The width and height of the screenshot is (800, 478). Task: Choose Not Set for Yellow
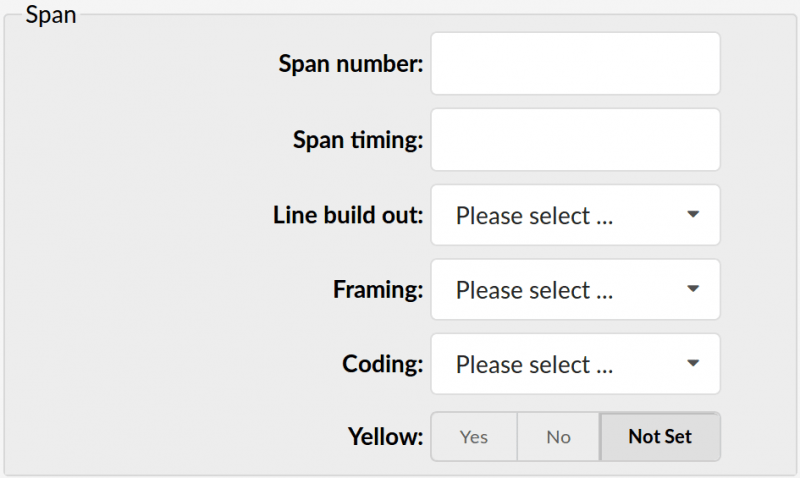660,437
